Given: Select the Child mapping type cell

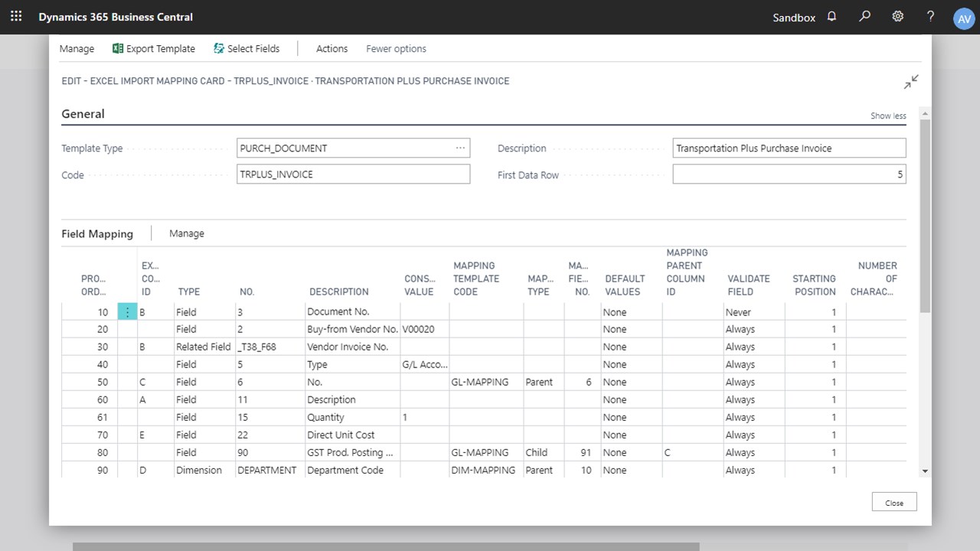Looking at the screenshot, I should [x=544, y=452].
